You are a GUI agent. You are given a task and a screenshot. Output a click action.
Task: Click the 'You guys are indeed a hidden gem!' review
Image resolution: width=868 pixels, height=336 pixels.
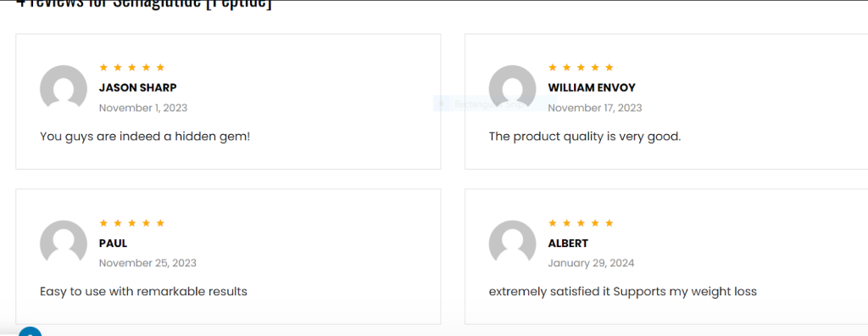click(145, 136)
